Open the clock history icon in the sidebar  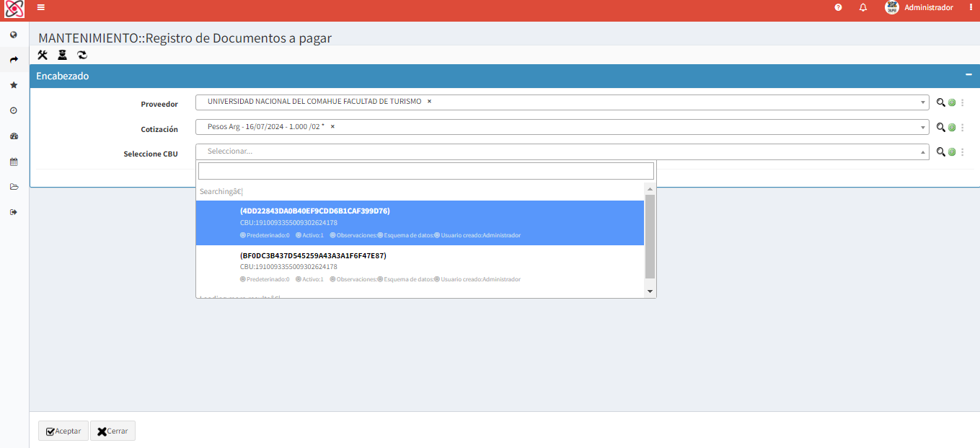click(14, 110)
